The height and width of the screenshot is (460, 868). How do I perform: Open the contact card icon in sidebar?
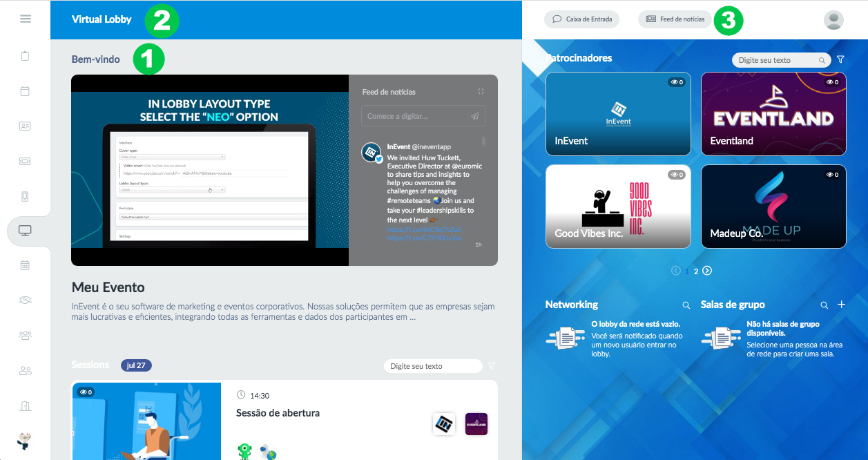(26, 126)
